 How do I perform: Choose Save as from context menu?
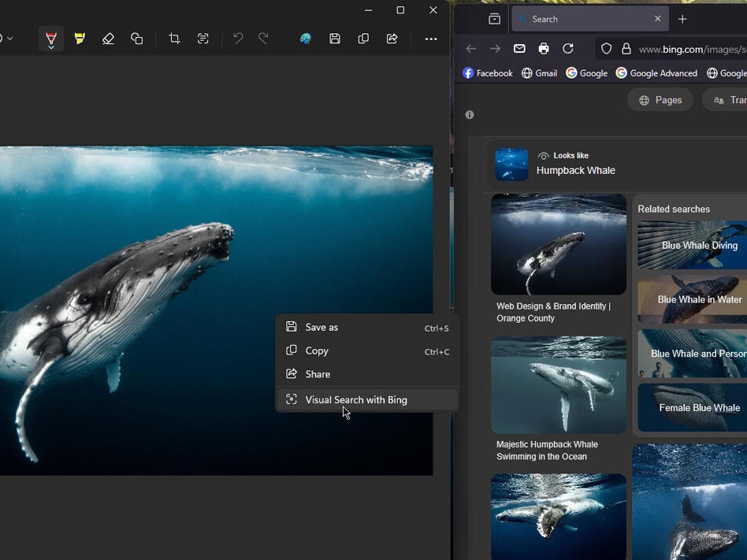click(367, 327)
